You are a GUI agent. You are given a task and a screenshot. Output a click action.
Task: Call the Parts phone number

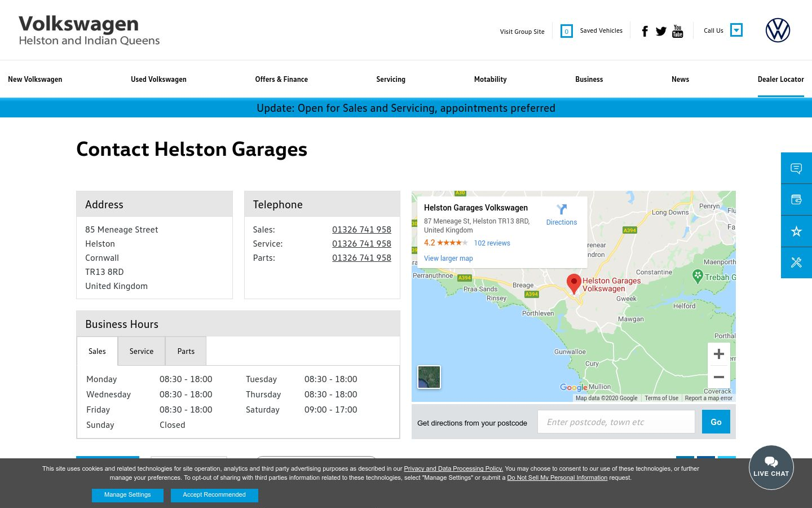(361, 258)
